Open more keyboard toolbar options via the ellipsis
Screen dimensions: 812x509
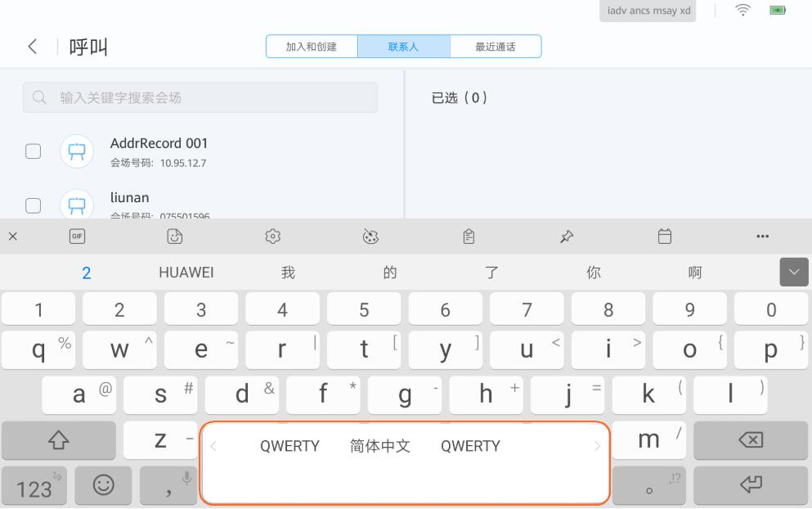[x=763, y=236]
